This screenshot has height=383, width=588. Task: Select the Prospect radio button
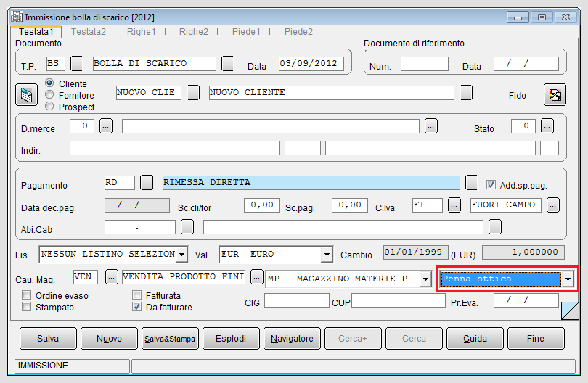49,106
